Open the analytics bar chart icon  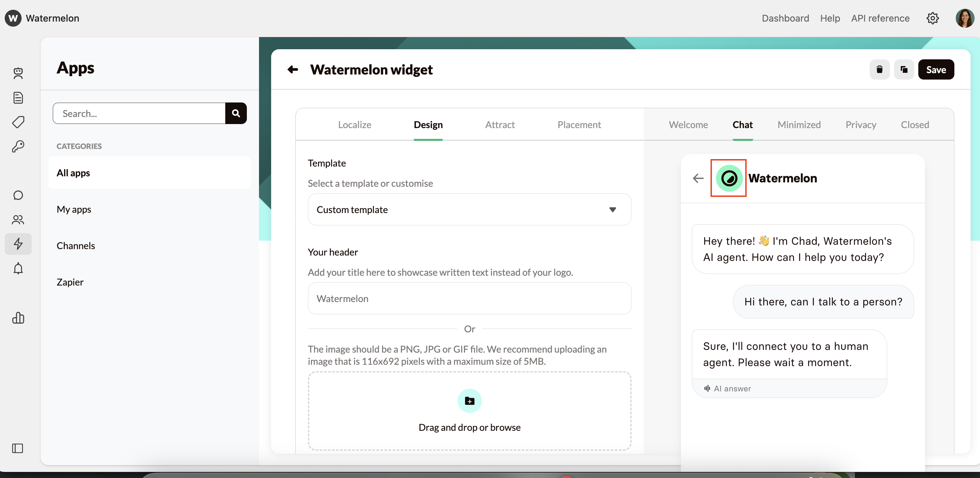pyautogui.click(x=18, y=318)
